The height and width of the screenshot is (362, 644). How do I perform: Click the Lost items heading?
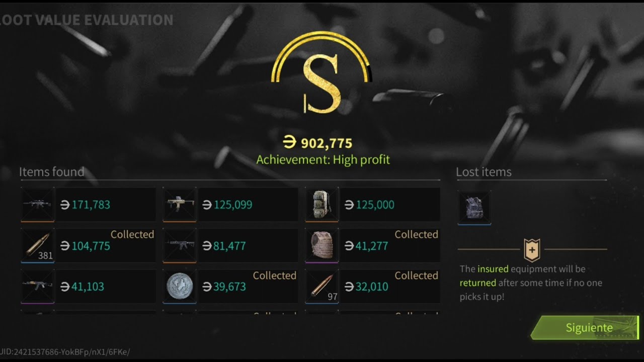tap(484, 172)
